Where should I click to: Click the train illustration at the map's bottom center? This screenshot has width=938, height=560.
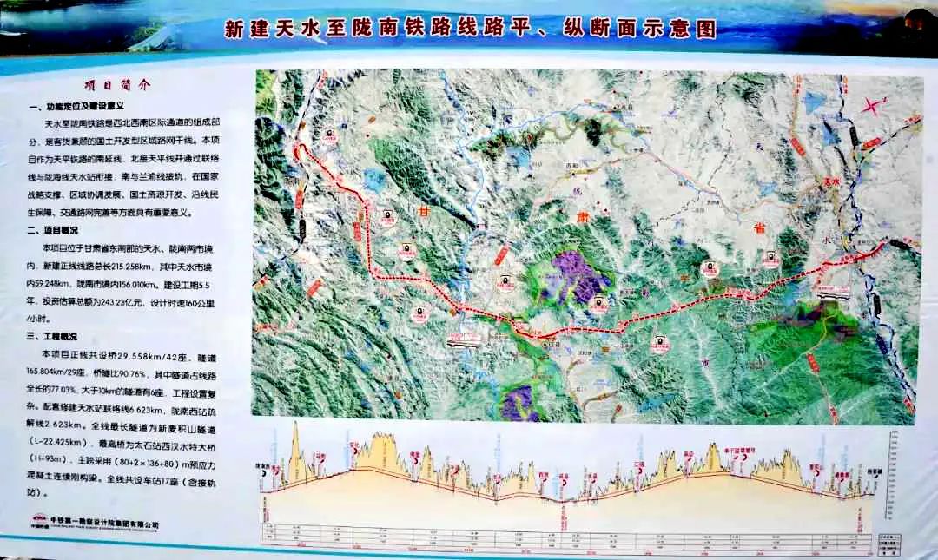click(465, 339)
